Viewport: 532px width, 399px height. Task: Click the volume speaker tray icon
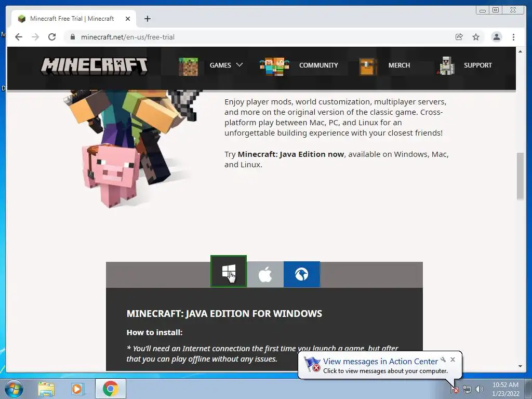[x=480, y=390]
